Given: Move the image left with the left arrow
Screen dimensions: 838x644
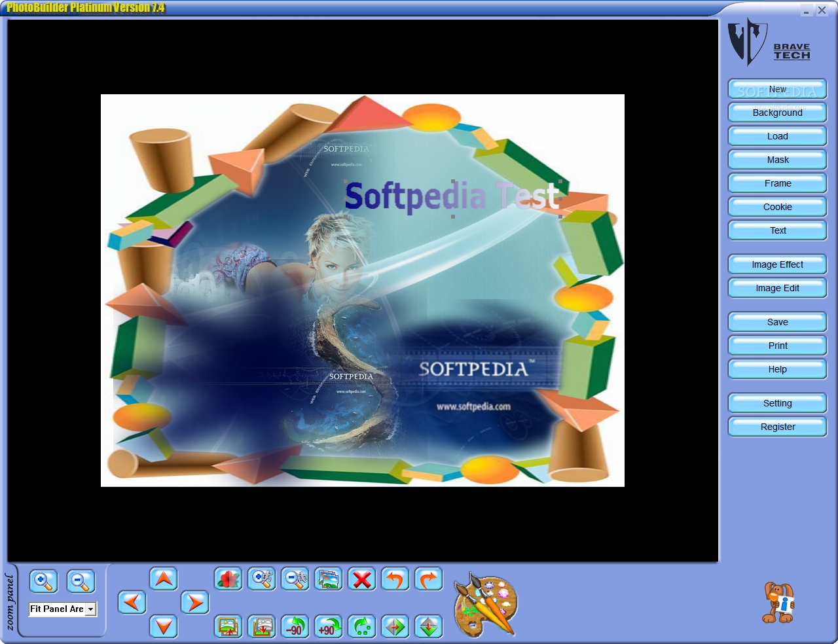Looking at the screenshot, I should 132,602.
